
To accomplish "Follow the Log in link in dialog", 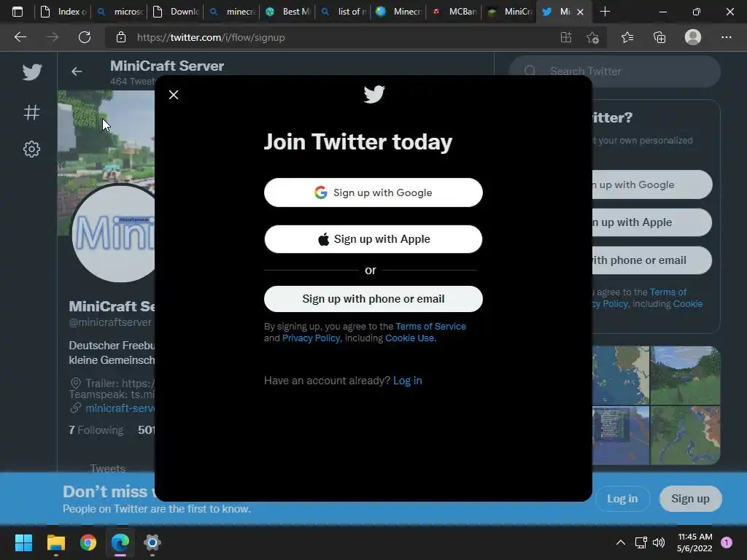I will 407,381.
